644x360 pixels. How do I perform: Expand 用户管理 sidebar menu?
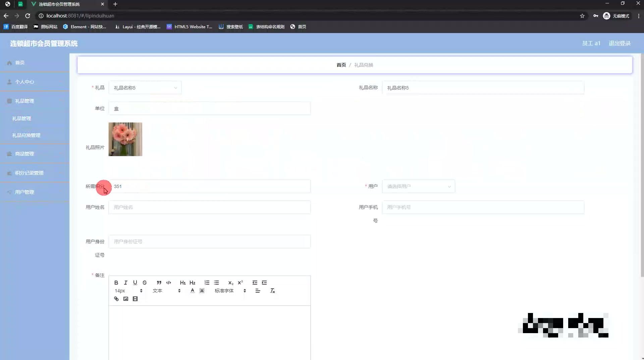(x=35, y=192)
